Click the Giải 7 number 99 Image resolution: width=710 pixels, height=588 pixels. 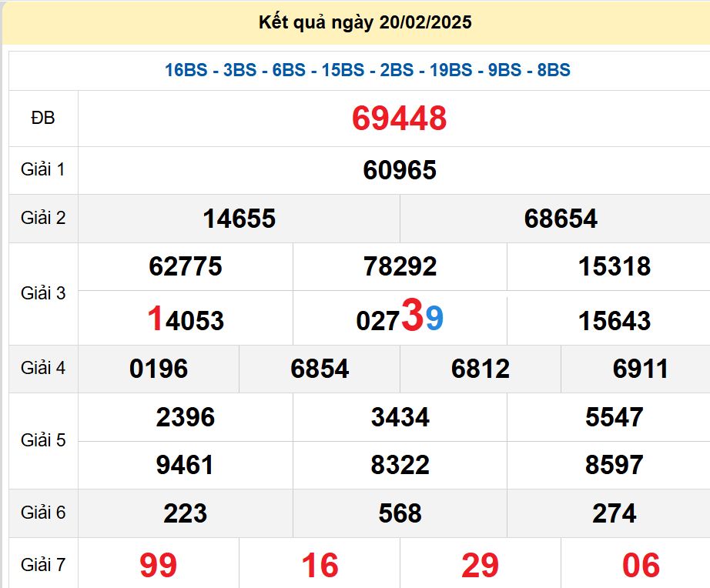point(159,566)
